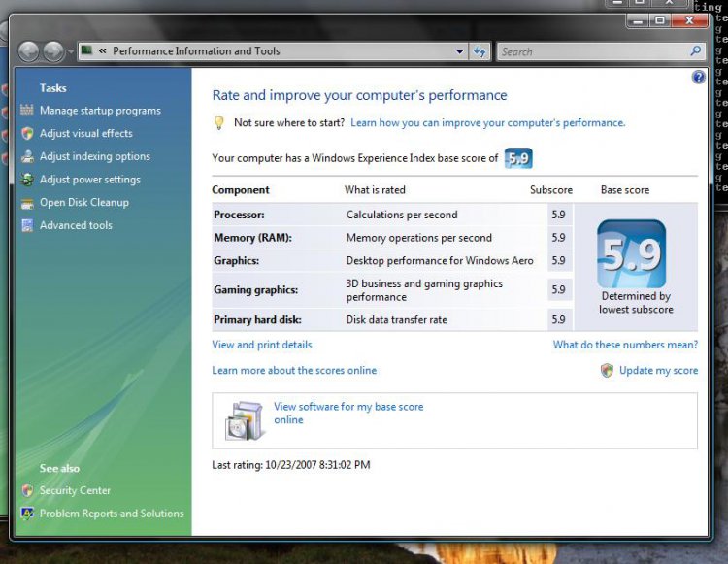Click the Rate and improve performance heading
Viewport: 728px width, 564px height.
click(359, 95)
